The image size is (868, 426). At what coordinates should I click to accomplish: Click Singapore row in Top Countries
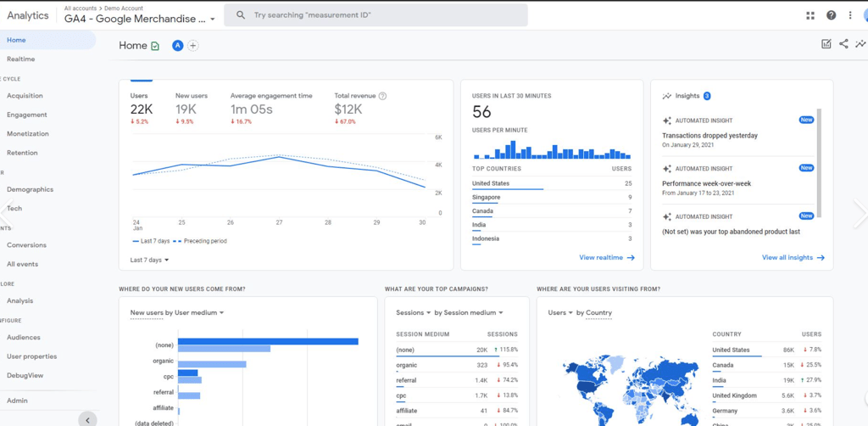pyautogui.click(x=551, y=198)
